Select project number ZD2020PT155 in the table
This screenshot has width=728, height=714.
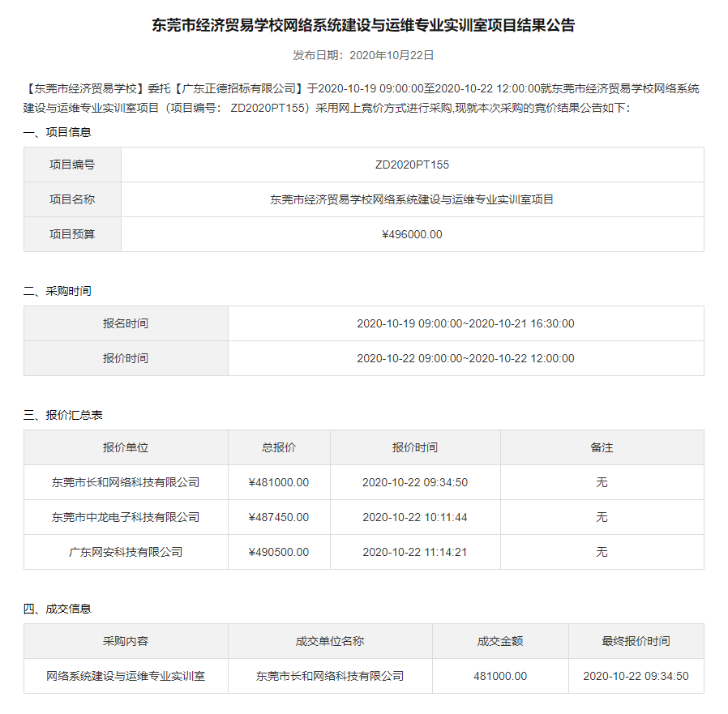pos(413,165)
